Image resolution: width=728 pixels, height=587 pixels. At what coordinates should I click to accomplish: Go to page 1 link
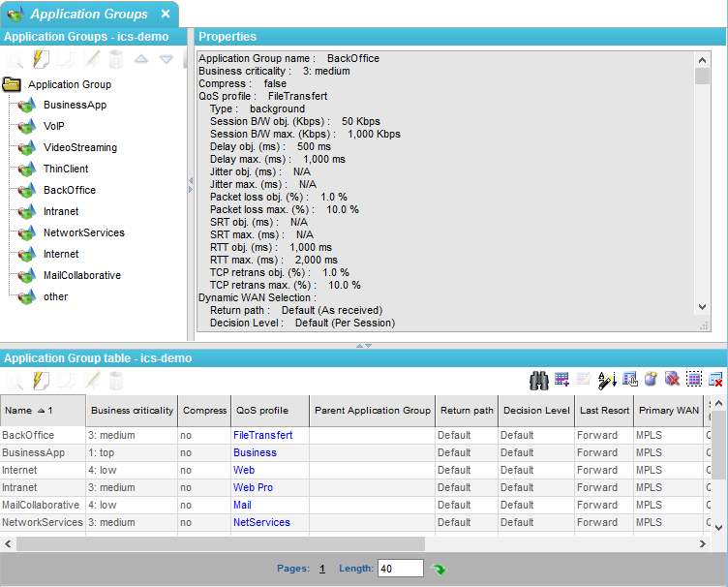click(322, 570)
